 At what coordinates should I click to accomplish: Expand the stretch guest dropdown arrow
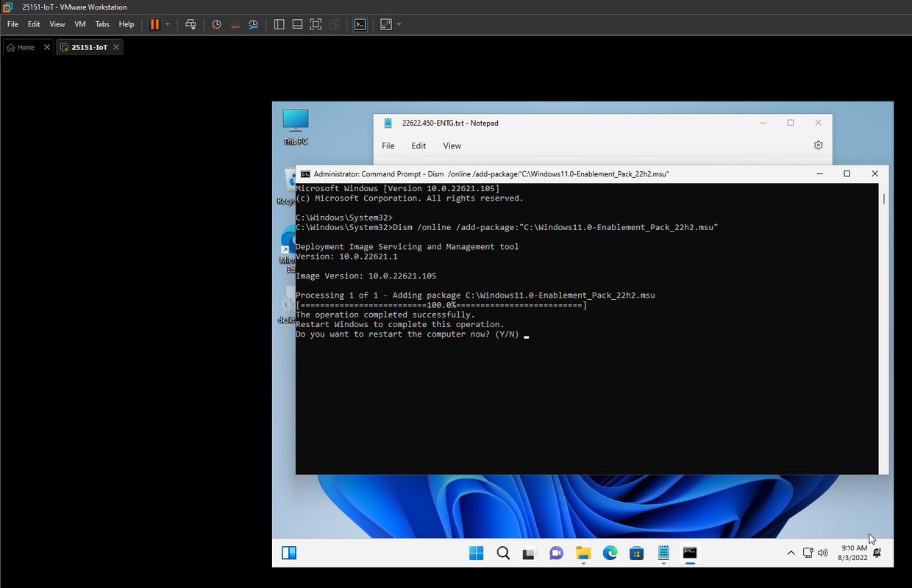399,24
